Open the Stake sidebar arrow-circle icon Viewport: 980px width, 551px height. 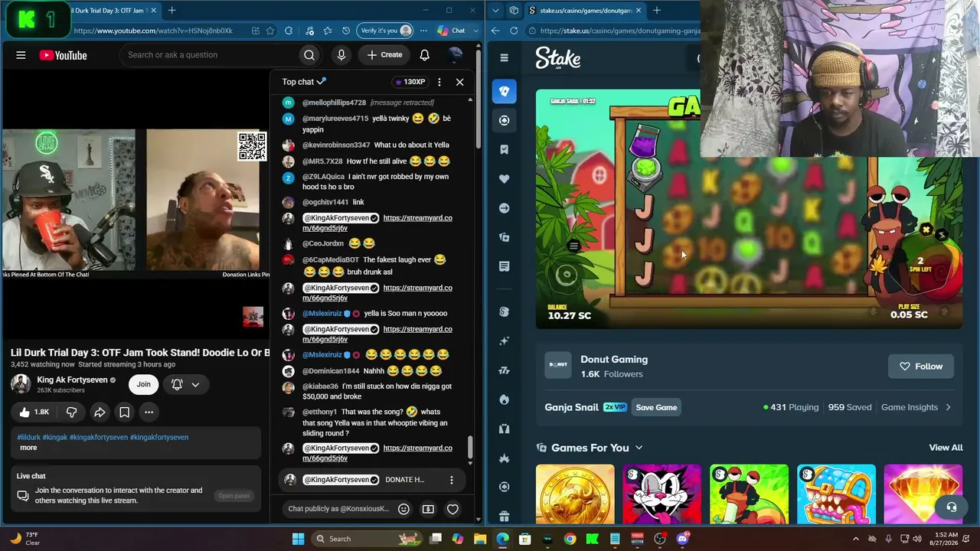pos(504,208)
